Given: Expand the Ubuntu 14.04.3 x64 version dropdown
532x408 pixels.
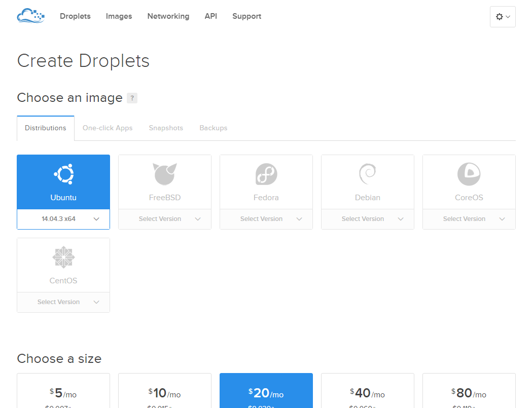Looking at the screenshot, I should coord(63,219).
